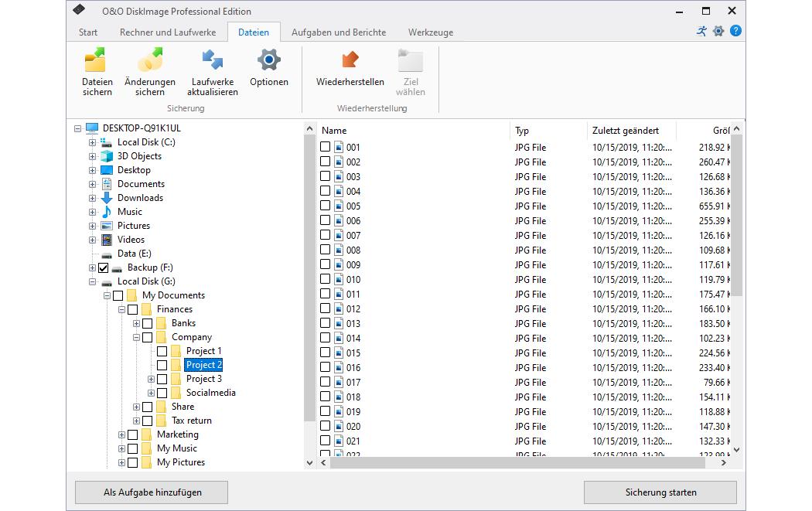The image size is (812, 511).
Task: Collapse the Company folder node
Action: tap(136, 338)
